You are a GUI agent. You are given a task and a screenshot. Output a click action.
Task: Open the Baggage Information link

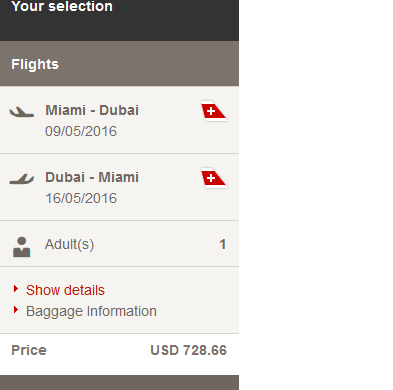click(91, 311)
